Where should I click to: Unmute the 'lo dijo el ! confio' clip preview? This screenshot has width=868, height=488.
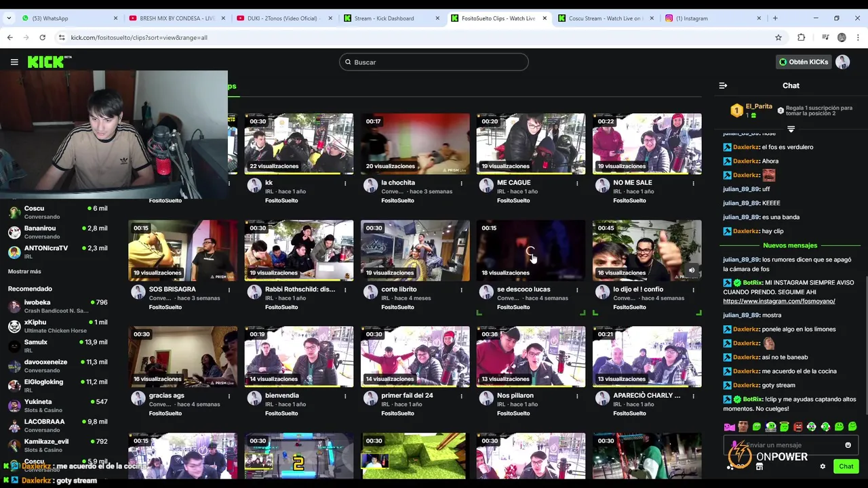click(x=692, y=270)
